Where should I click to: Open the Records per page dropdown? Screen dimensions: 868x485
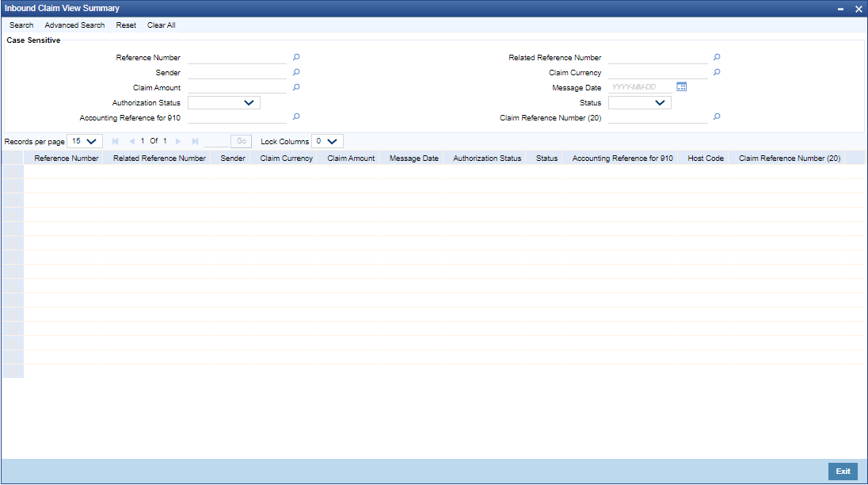pyautogui.click(x=84, y=141)
